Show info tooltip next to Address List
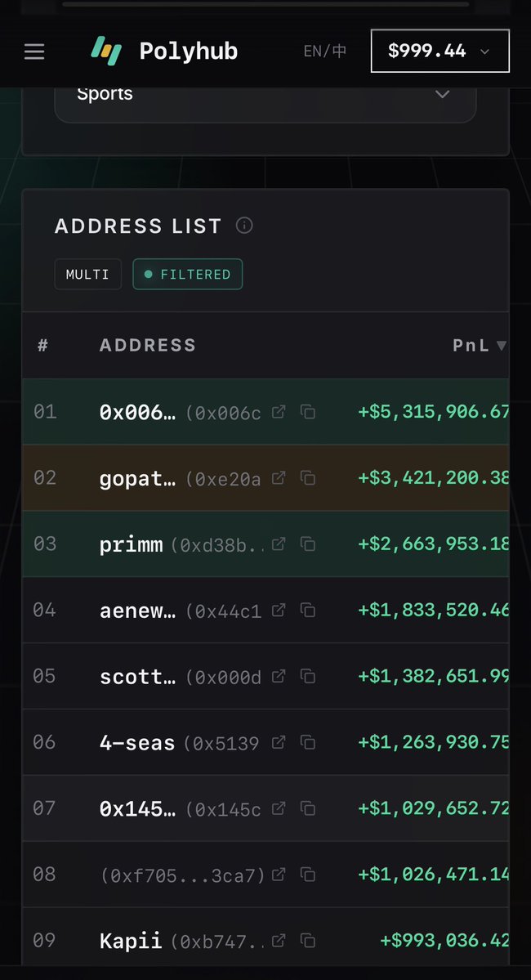The height and width of the screenshot is (980, 531). pos(243,226)
